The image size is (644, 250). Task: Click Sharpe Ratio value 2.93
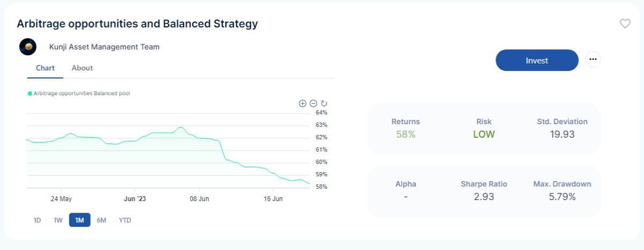[484, 197]
